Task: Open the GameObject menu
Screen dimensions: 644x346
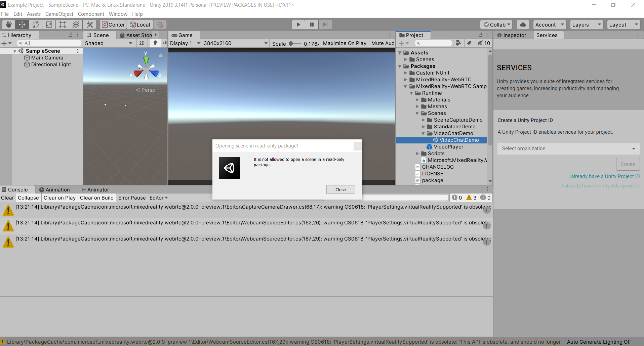Action: [x=59, y=14]
